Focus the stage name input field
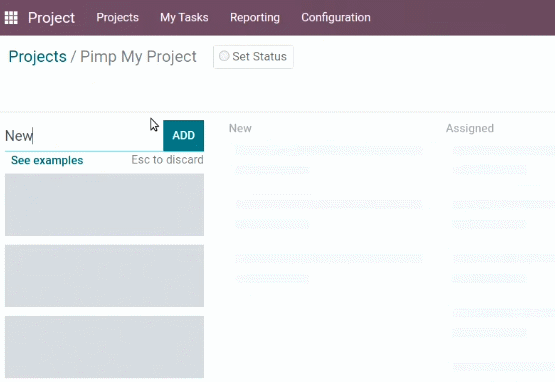The height and width of the screenshot is (382, 555). (x=84, y=136)
